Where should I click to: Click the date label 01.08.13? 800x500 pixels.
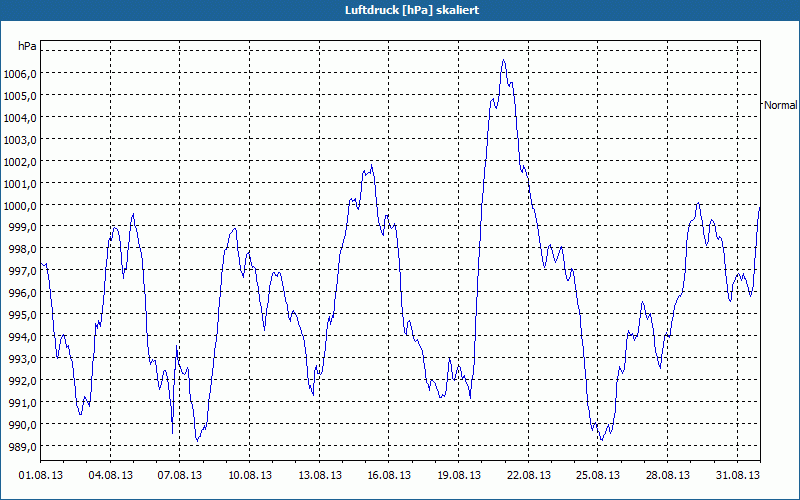[41, 475]
